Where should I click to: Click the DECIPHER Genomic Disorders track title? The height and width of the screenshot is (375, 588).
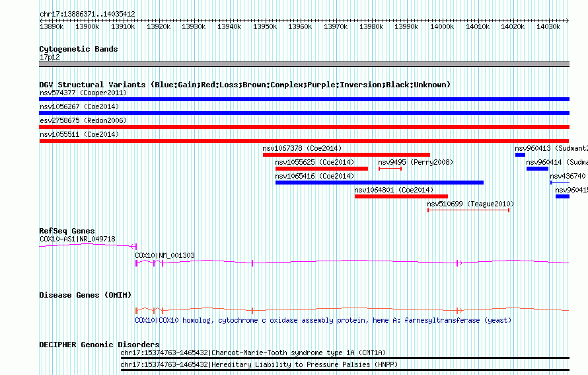click(99, 345)
